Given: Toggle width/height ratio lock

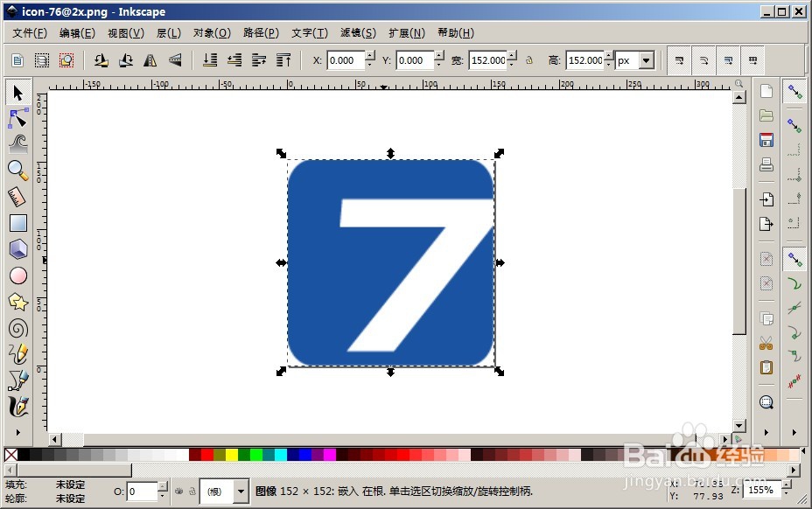Looking at the screenshot, I should coord(529,60).
